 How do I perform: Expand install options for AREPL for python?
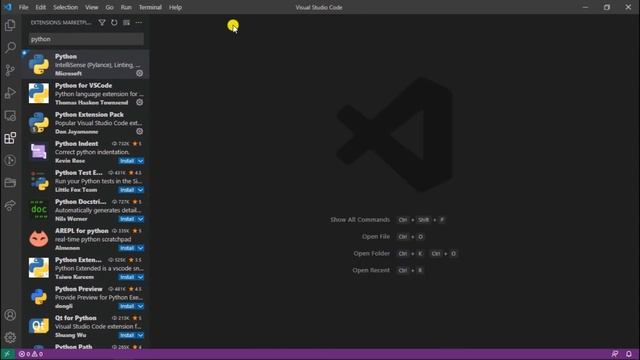pyautogui.click(x=140, y=248)
